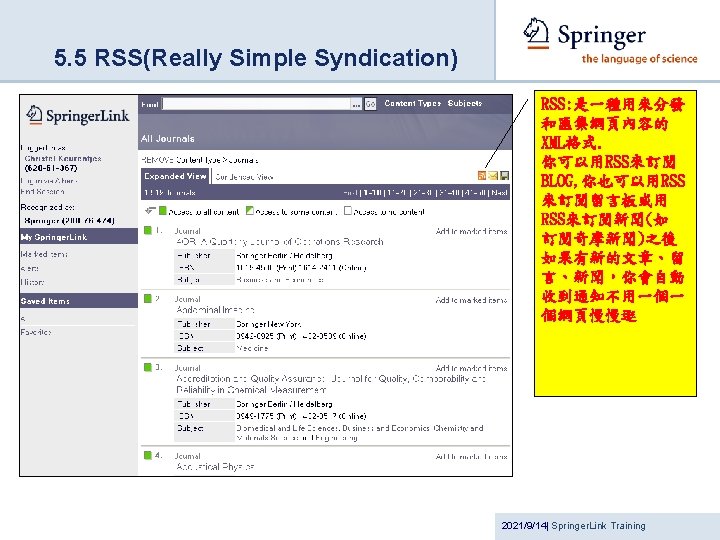Image resolution: width=720 pixels, height=540 pixels.
Task: Click the Springer horse logo in slide header
Action: coord(536,33)
